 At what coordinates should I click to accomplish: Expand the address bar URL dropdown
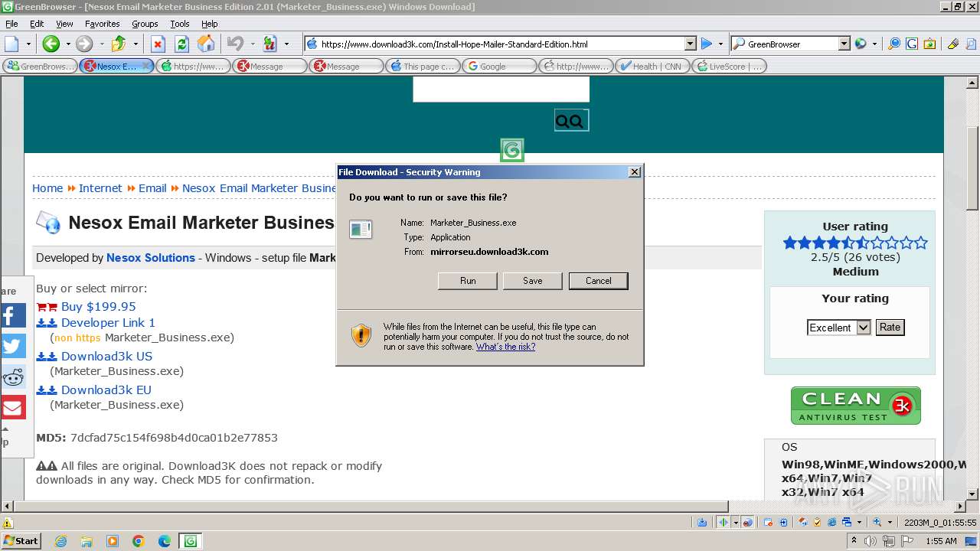pyautogui.click(x=690, y=44)
